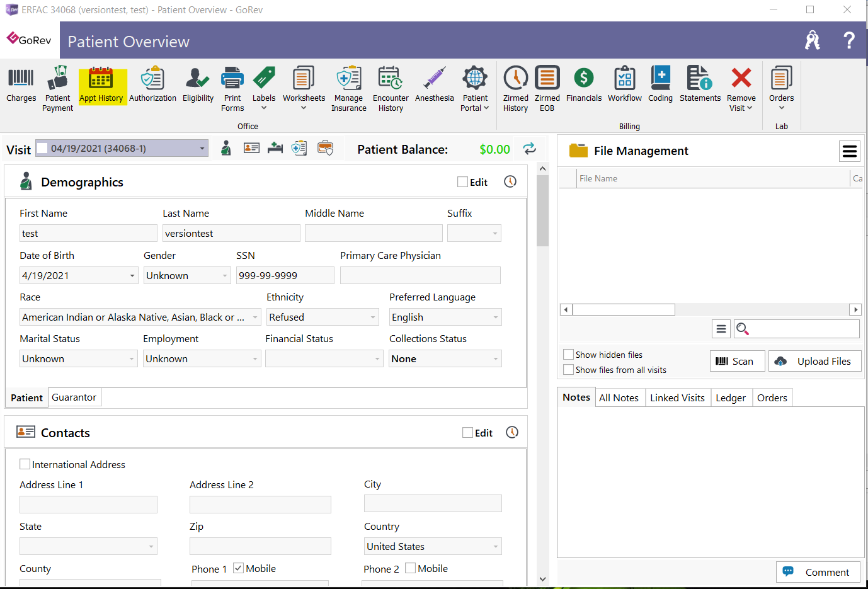The width and height of the screenshot is (868, 589).
Task: Open the Charges barcode tool
Action: (x=21, y=85)
